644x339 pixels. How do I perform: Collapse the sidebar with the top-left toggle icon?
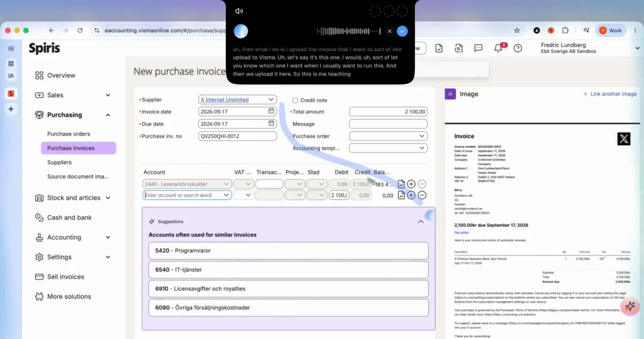(11, 48)
